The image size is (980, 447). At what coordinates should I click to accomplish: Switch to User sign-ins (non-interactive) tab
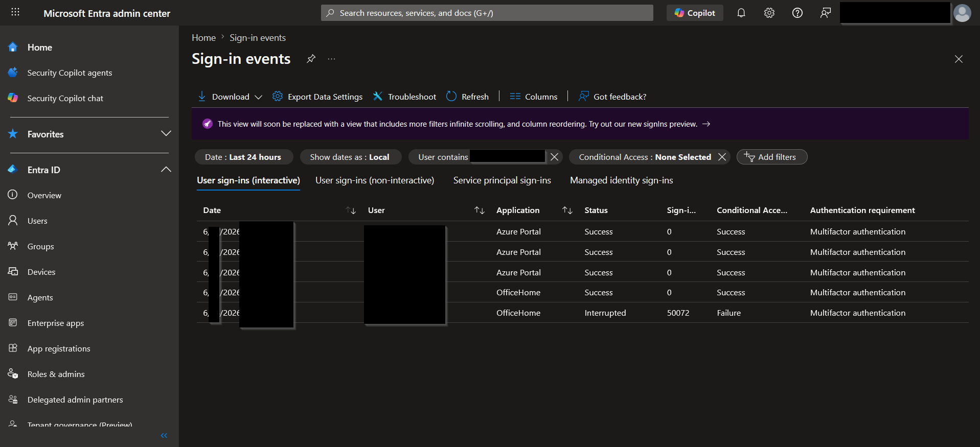pos(375,180)
